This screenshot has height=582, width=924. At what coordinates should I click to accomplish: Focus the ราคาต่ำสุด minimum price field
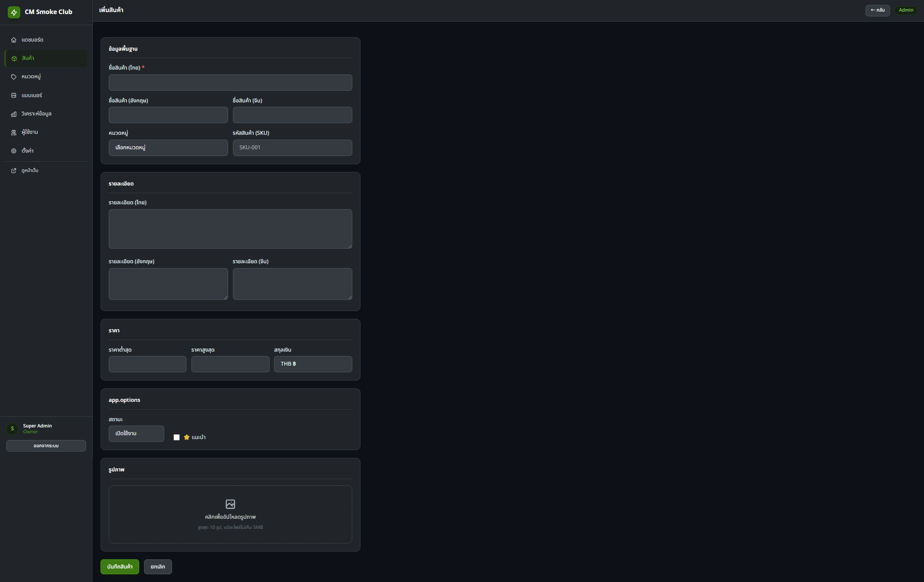147,364
